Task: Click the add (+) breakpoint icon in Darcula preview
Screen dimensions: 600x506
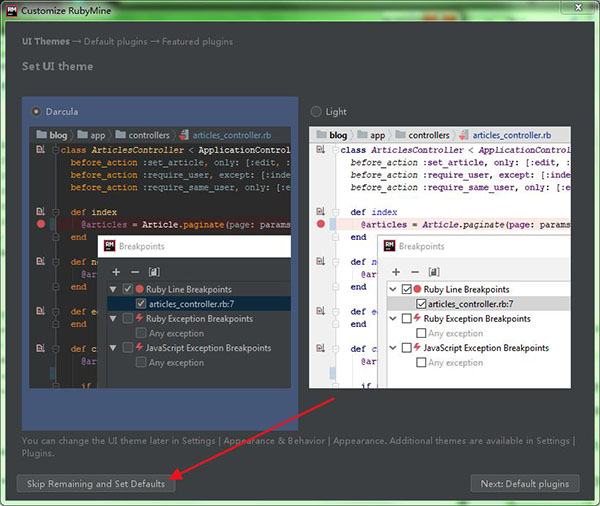Action: pyautogui.click(x=116, y=272)
